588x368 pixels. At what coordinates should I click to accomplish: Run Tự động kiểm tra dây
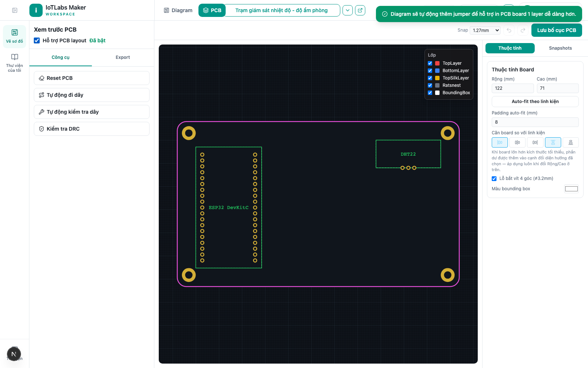coord(92,112)
